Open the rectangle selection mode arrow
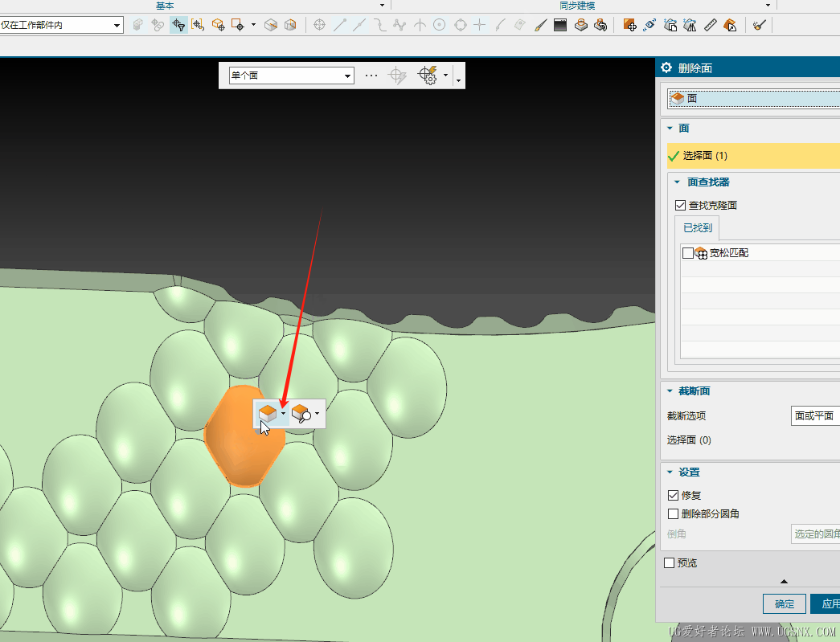Image resolution: width=840 pixels, height=642 pixels. 253,25
